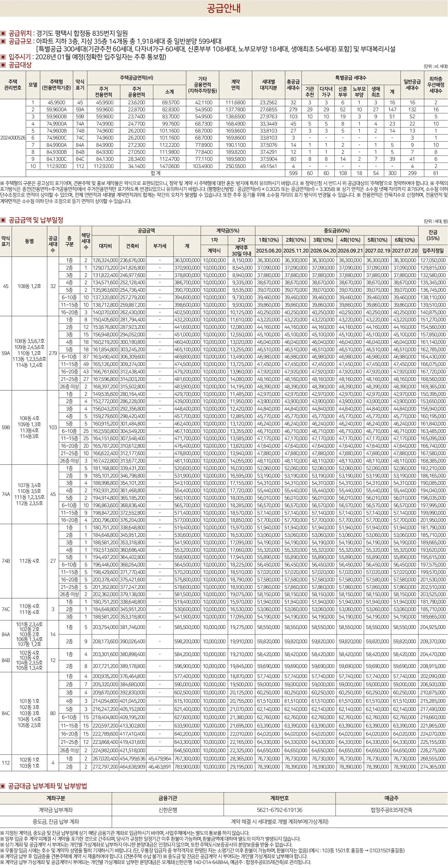448x868 pixels.
Task: Click the 공급안내 title at the top
Action: click(x=224, y=8)
